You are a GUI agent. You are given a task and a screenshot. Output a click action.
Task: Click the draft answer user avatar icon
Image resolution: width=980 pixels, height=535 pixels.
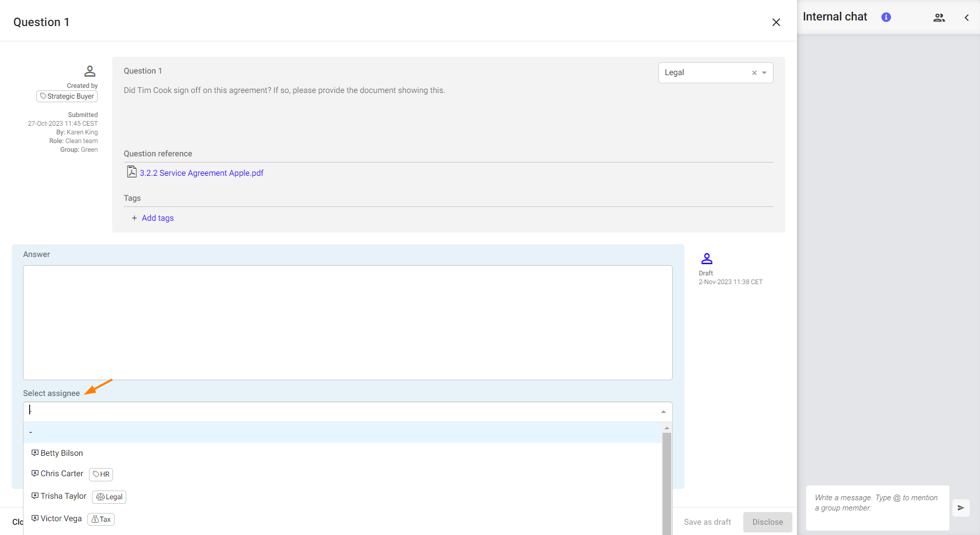[x=706, y=259]
